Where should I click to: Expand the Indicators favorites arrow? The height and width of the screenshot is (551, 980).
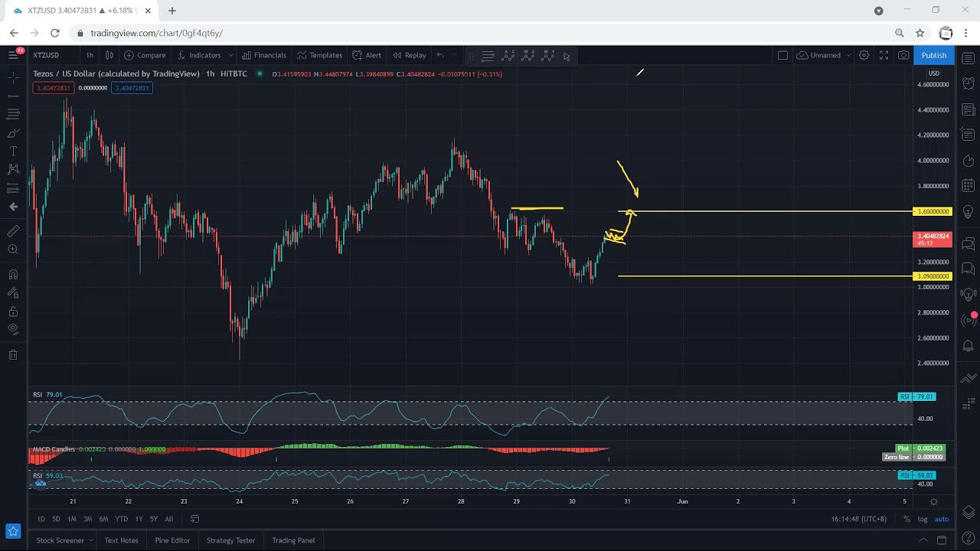click(x=230, y=55)
